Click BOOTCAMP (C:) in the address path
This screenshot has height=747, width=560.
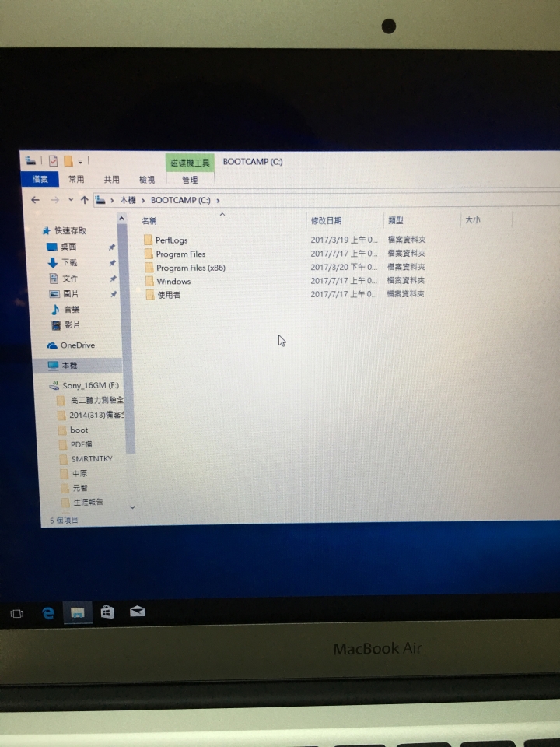[180, 200]
